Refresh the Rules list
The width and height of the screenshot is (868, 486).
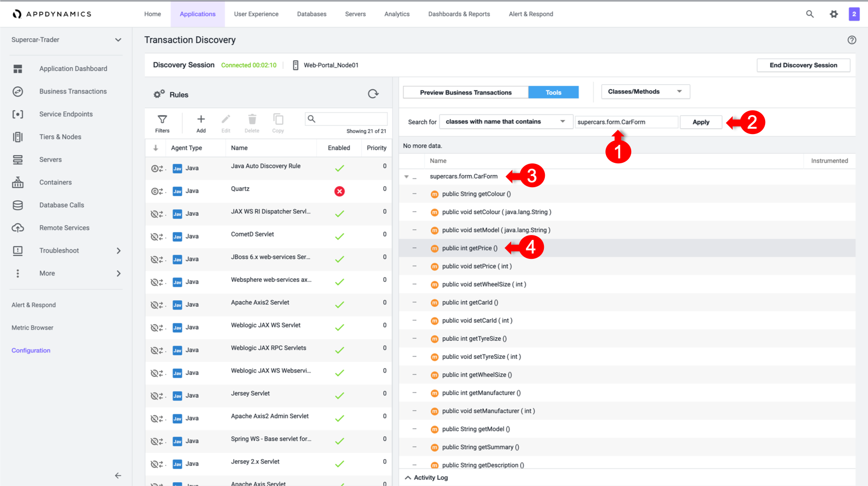point(373,94)
